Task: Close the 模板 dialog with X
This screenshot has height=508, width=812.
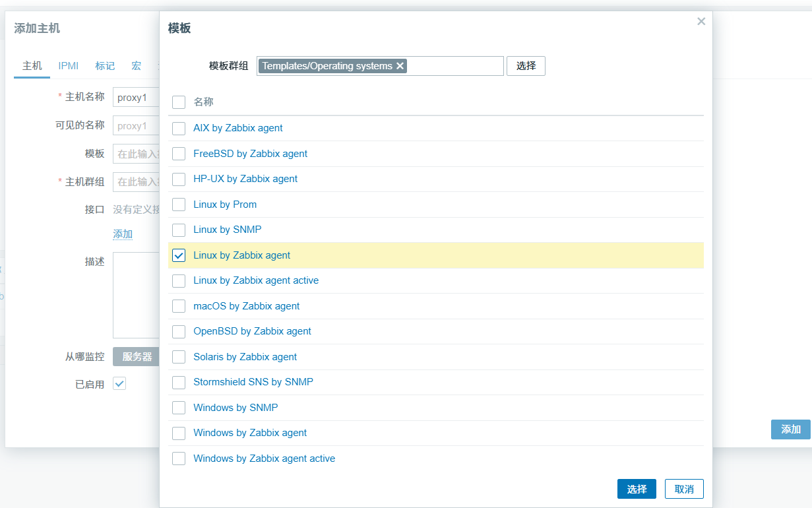Action: click(701, 21)
